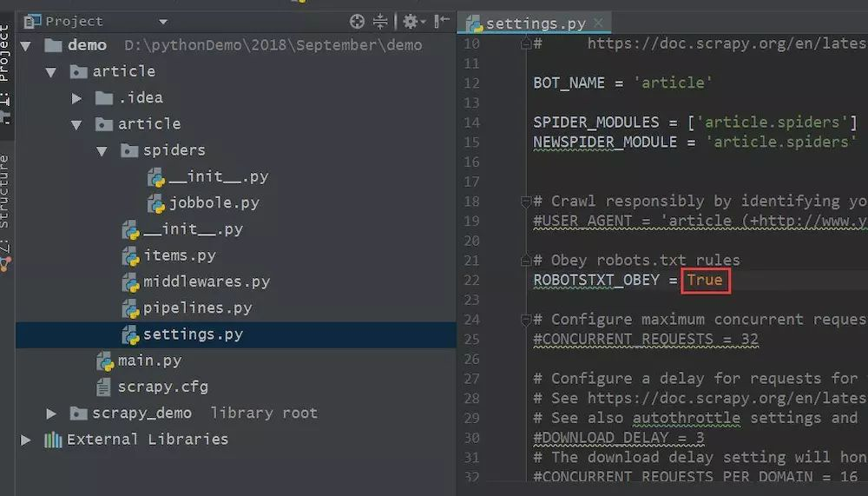Expand the scrapy_demo library root
The height and width of the screenshot is (496, 868).
(x=51, y=413)
